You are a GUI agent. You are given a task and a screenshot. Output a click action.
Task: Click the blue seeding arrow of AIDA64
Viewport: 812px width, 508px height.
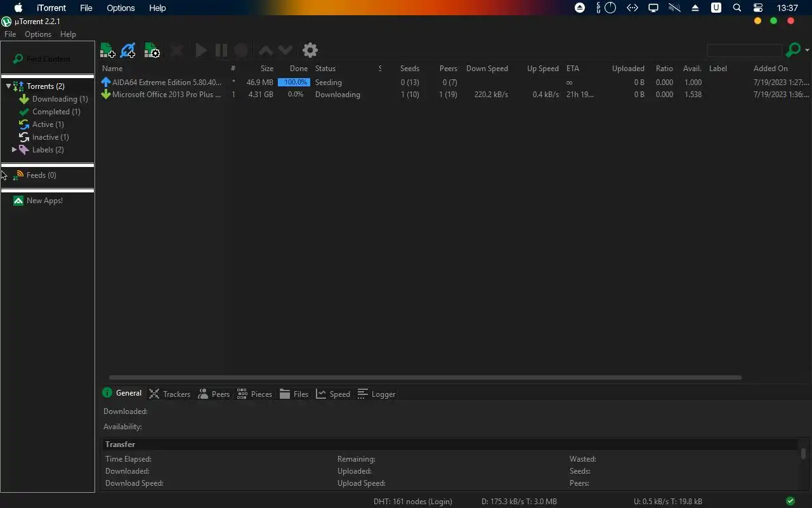point(106,83)
